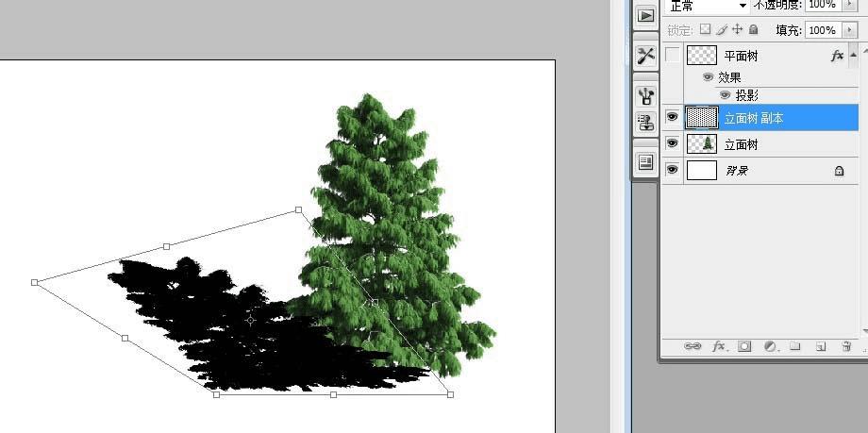Click the 填充 100% value field

click(x=823, y=30)
